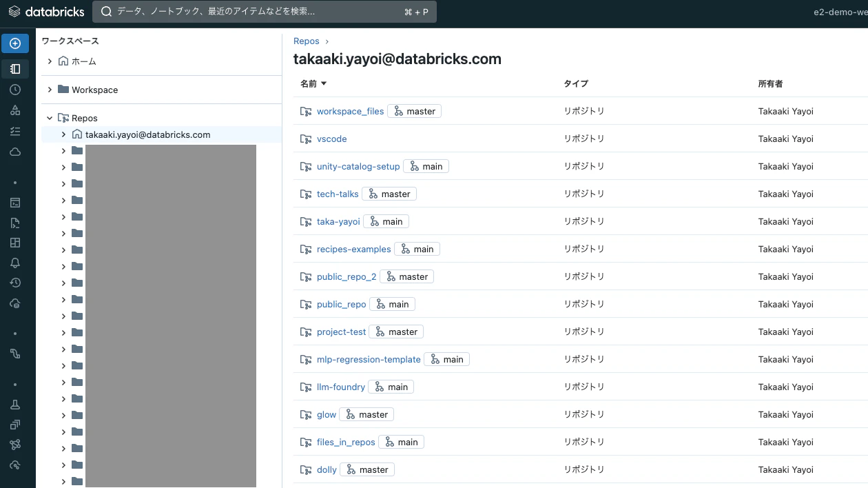The width and height of the screenshot is (868, 488).
Task: Open Alerts bell icon in sidebar
Action: click(15, 263)
